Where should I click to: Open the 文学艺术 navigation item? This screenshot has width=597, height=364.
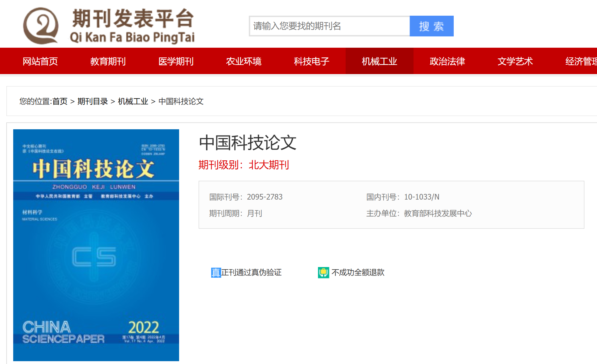(515, 61)
